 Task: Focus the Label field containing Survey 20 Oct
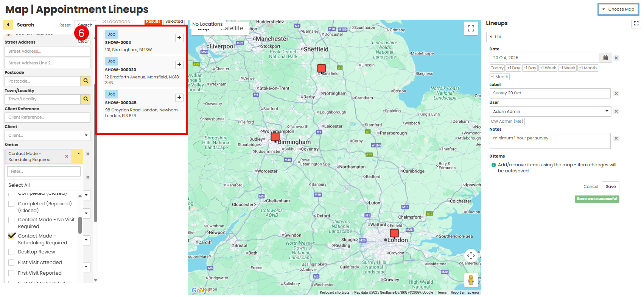[550, 93]
